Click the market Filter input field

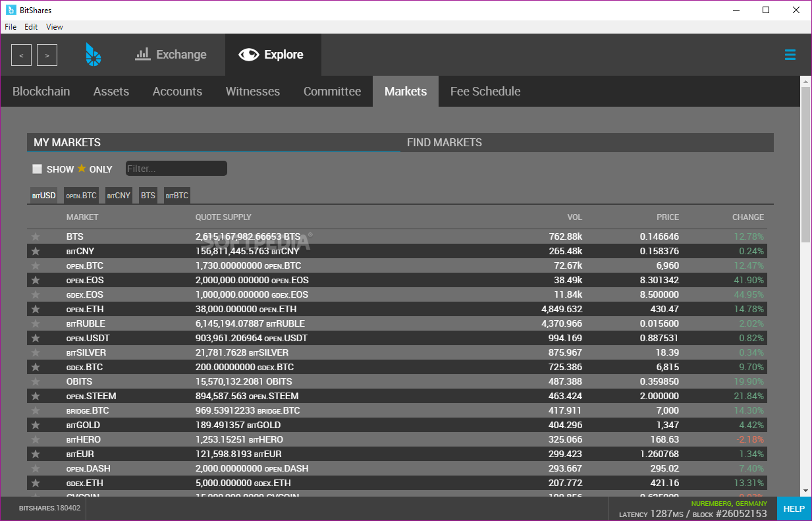click(176, 169)
